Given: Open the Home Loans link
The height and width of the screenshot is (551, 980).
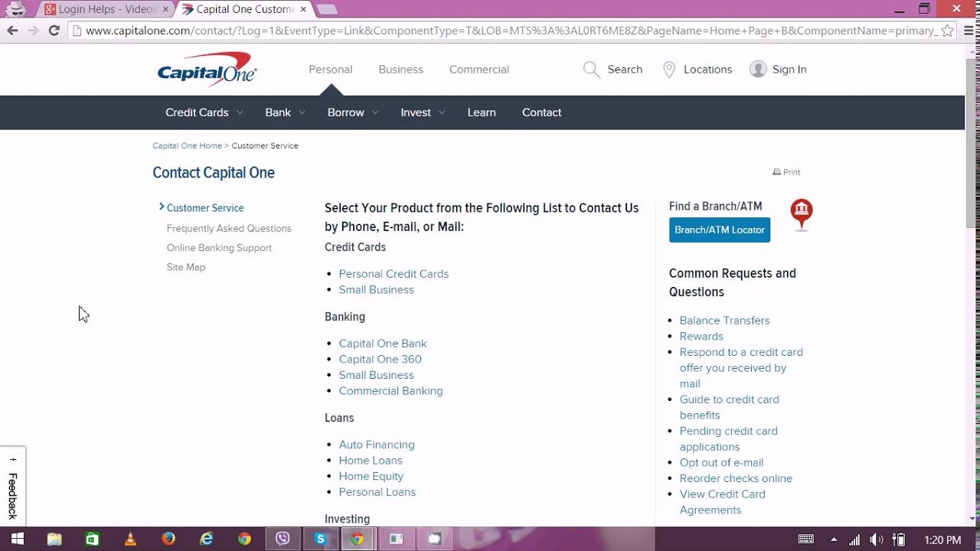Looking at the screenshot, I should coord(371,461).
